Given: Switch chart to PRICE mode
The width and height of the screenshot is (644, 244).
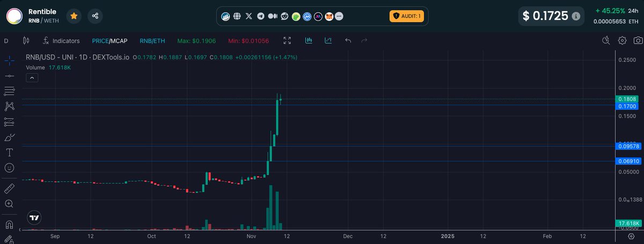Looking at the screenshot, I should 100,41.
